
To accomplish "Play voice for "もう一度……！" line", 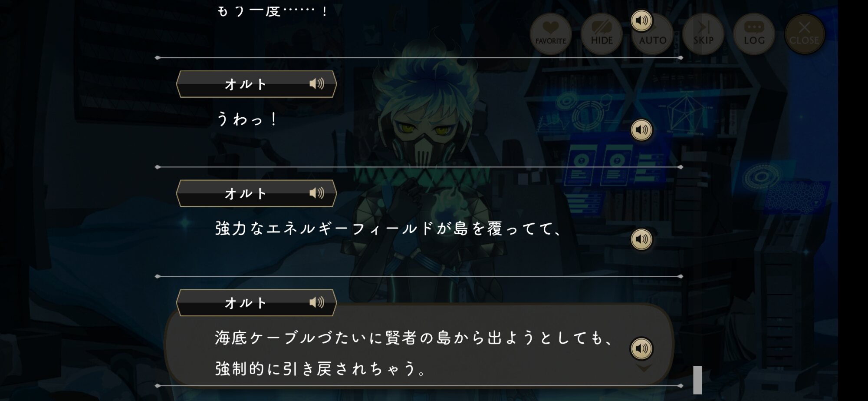I will pos(641,20).
